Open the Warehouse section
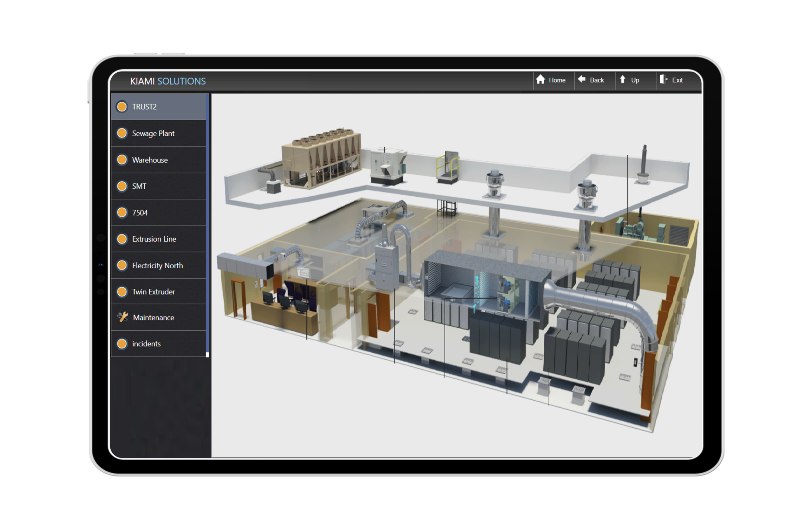The height and width of the screenshot is (530, 812). point(150,160)
